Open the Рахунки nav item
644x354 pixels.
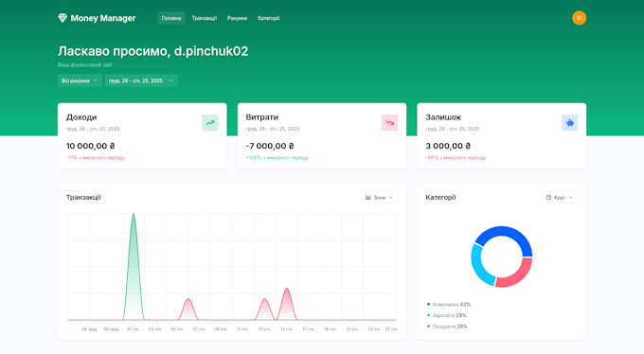click(237, 18)
